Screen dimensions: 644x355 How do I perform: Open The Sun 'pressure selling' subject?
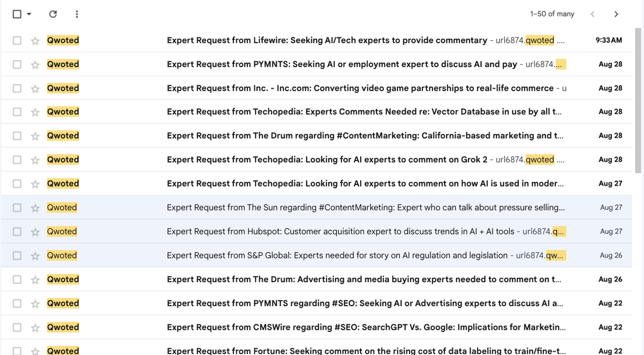365,208
